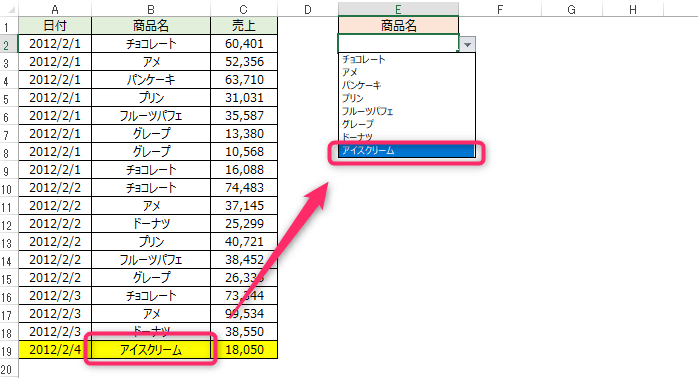Click the empty input cell E2
Viewport: 698px width, 378px height.
(x=398, y=44)
